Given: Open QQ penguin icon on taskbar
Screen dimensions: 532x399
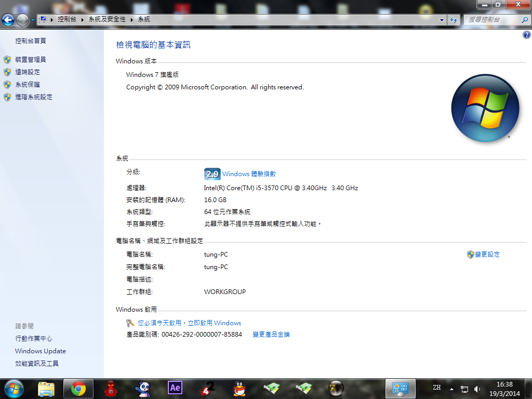Looking at the screenshot, I should point(240,389).
